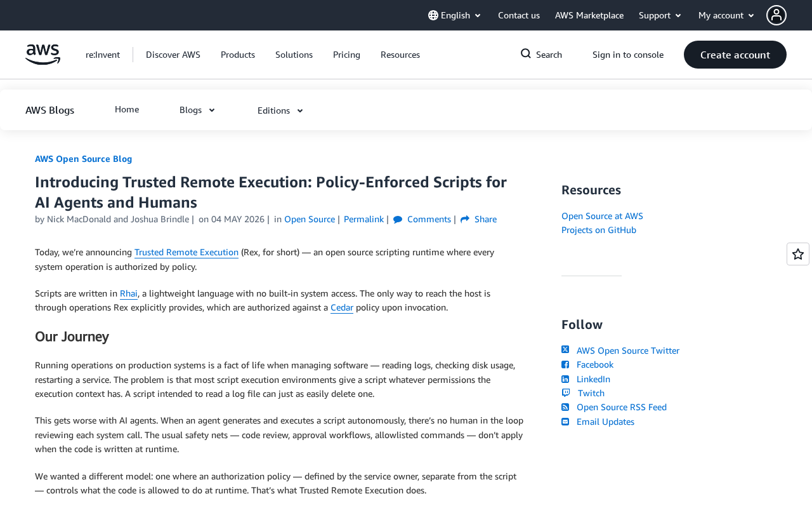Open the Cedar policy link
This screenshot has width=812, height=508.
click(342, 307)
